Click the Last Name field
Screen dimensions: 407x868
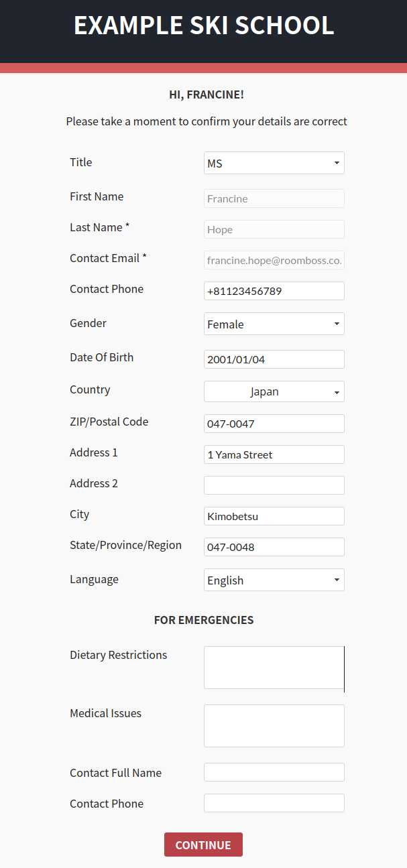pyautogui.click(x=274, y=229)
